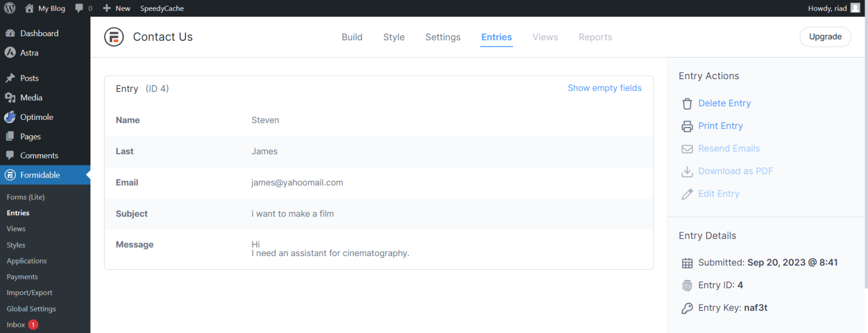Click the key icon beside Entry Key

(x=687, y=308)
